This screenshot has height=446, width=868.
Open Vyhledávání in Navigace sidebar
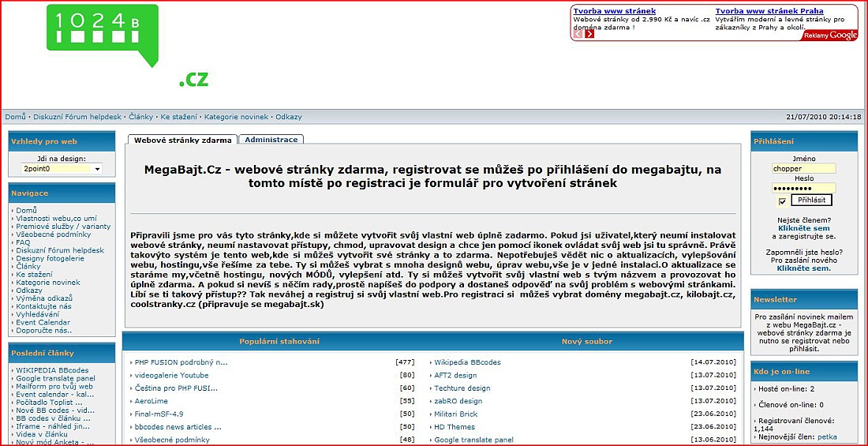coord(39,314)
